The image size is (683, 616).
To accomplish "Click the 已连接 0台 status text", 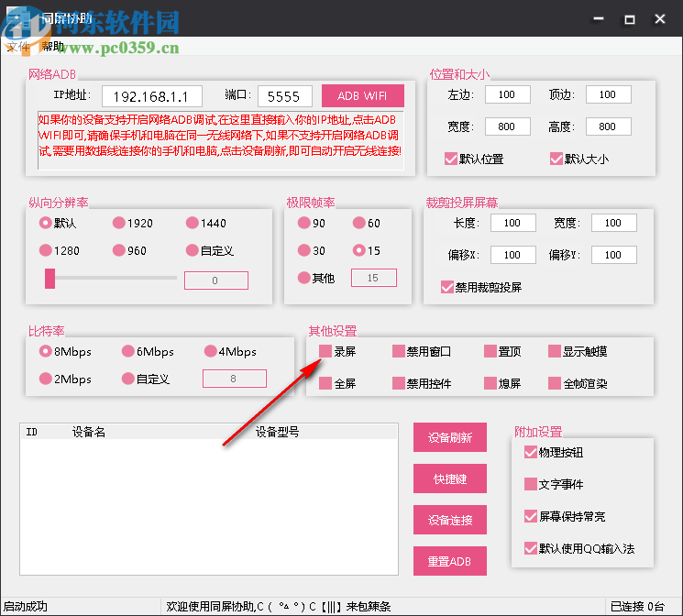I will pyautogui.click(x=637, y=607).
